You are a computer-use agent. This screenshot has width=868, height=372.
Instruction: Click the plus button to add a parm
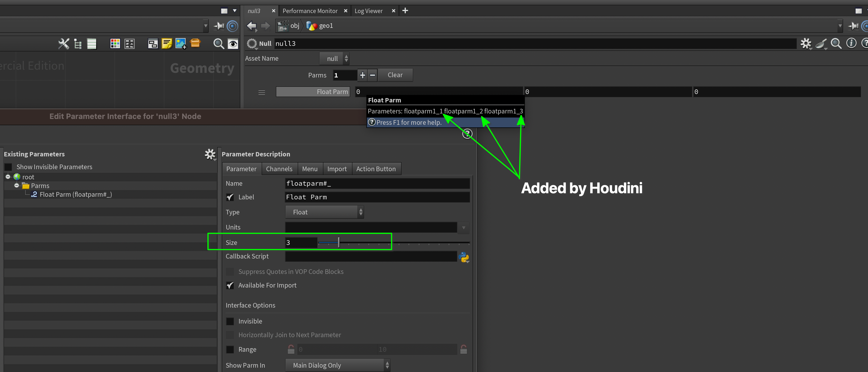click(x=363, y=75)
